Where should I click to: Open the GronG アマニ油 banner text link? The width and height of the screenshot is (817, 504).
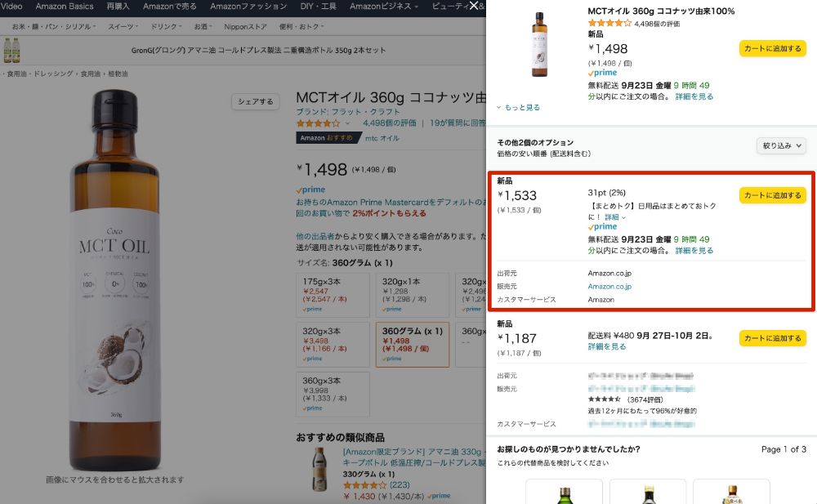click(x=258, y=50)
